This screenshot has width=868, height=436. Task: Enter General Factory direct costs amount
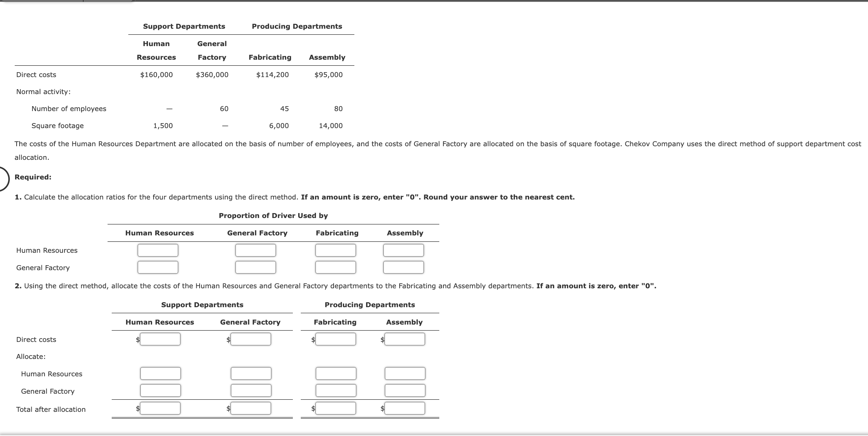251,339
